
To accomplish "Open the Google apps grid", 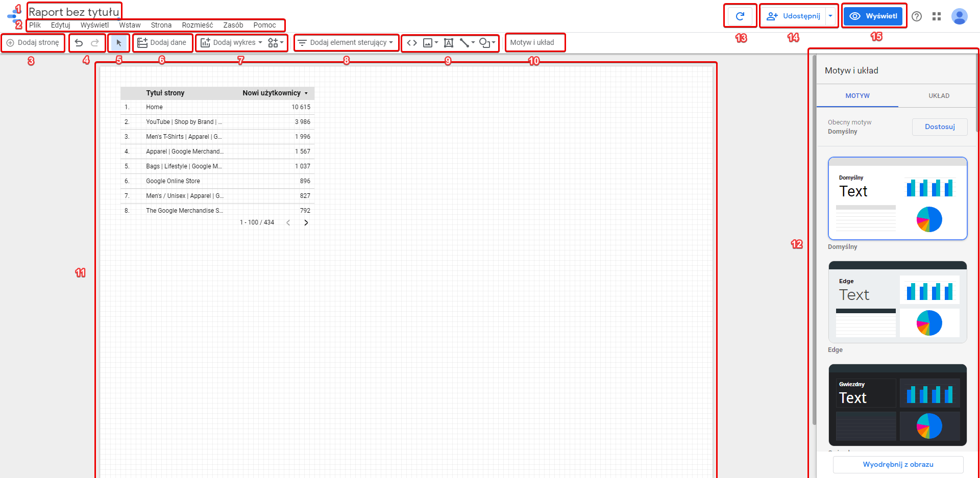I will tap(937, 16).
